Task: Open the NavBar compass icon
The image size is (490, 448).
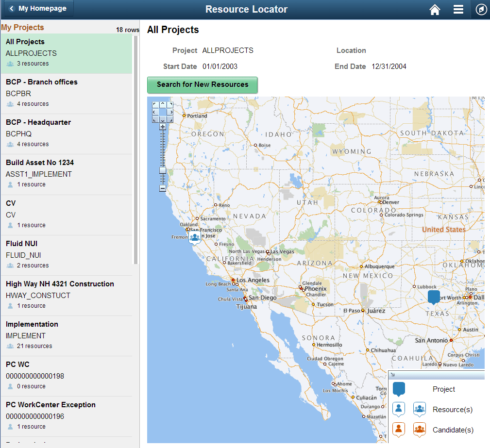Action: 480,9
